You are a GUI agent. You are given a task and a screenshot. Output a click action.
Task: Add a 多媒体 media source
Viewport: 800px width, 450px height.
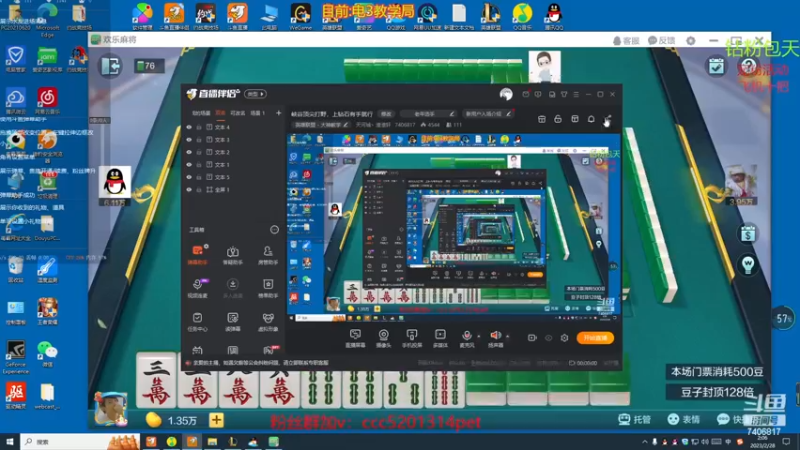coord(440,338)
